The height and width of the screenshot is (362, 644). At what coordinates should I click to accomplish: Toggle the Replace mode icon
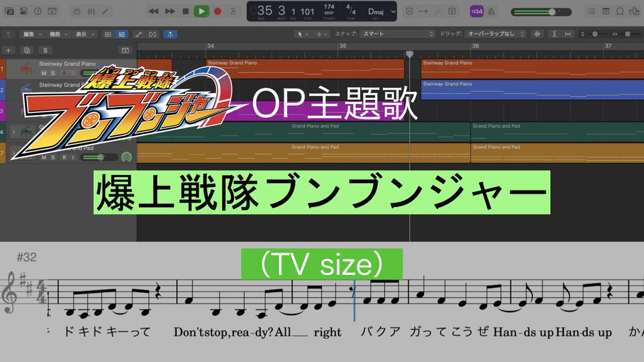coord(409,11)
